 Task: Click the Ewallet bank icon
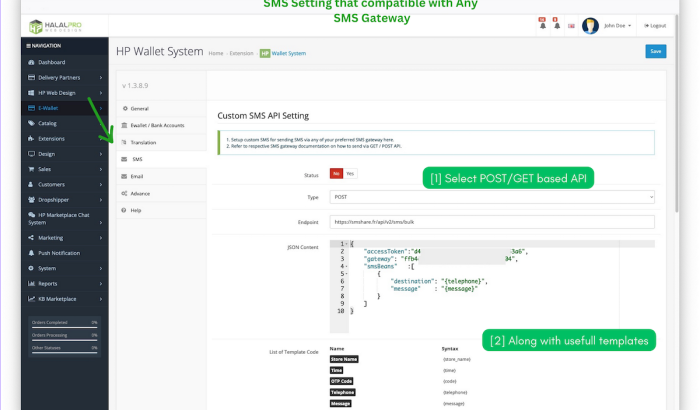(x=125, y=126)
